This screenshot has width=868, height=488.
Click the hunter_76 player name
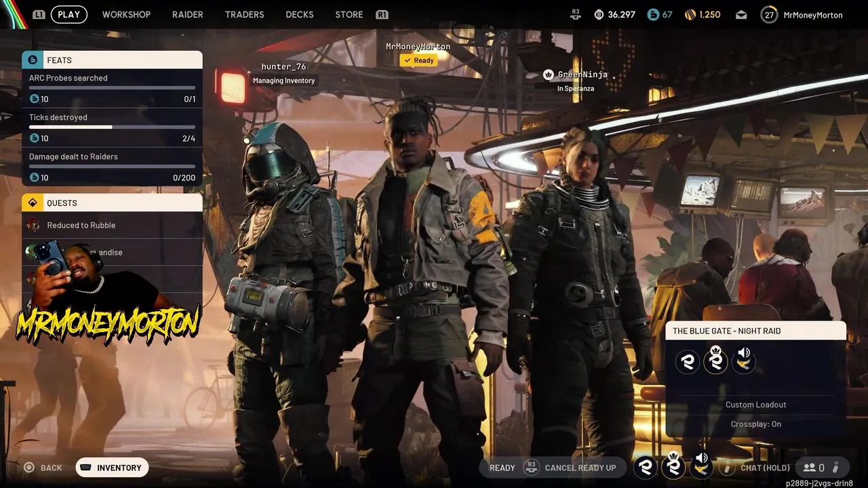[x=283, y=66]
